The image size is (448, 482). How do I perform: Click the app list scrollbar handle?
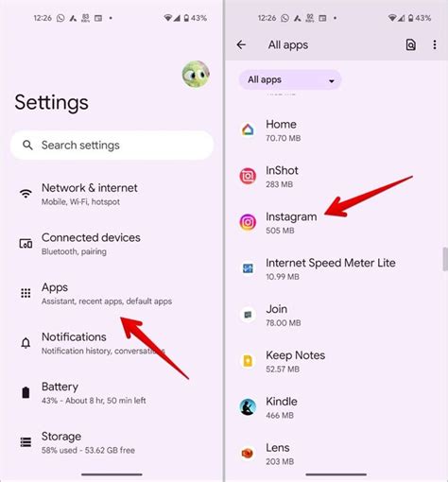(445, 259)
